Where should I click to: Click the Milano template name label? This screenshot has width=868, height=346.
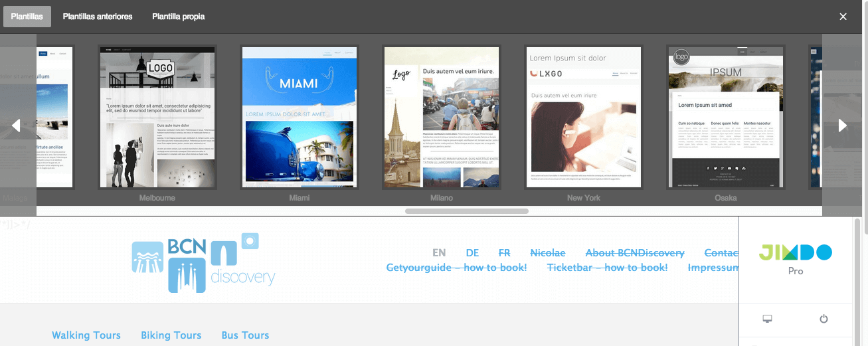pyautogui.click(x=442, y=198)
